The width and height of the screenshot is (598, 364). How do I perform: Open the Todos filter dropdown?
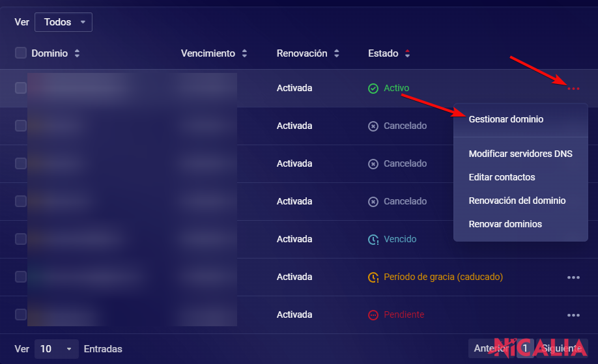(x=63, y=22)
